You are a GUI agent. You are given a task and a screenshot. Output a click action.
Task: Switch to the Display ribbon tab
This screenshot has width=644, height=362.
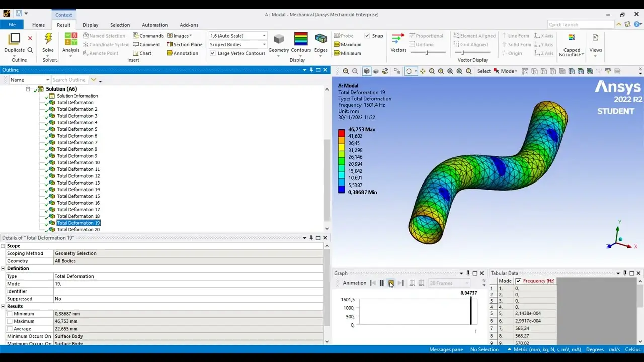click(x=91, y=25)
